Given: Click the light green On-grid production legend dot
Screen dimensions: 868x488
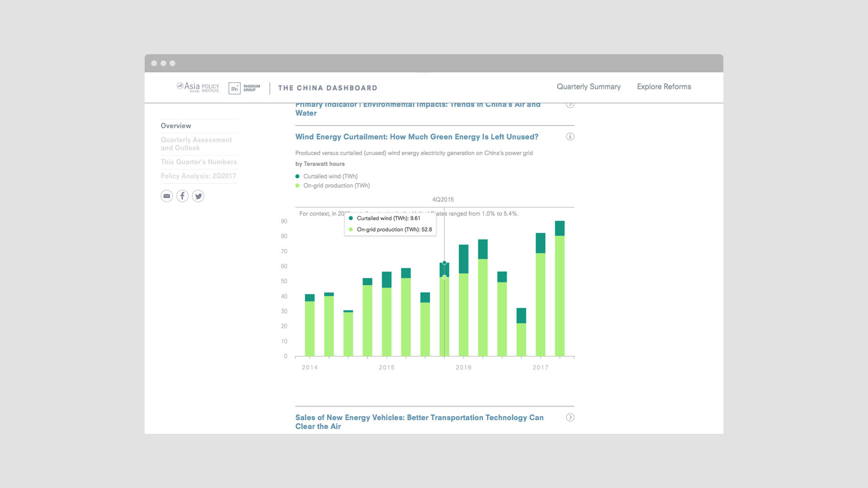Looking at the screenshot, I should point(297,186).
